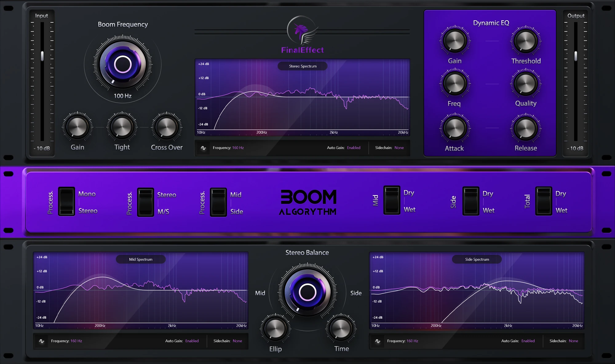Click the Side label beside Stereo Balance knob
This screenshot has height=364, width=615.
356,293
